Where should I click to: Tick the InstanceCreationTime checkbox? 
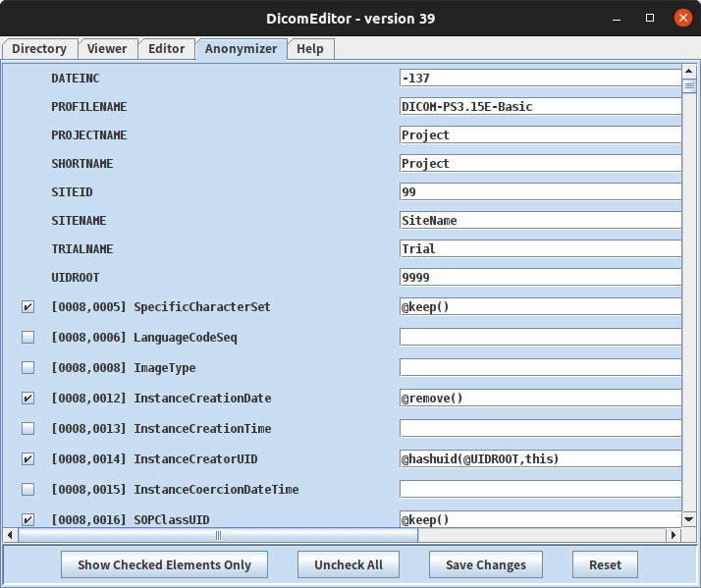pos(27,428)
